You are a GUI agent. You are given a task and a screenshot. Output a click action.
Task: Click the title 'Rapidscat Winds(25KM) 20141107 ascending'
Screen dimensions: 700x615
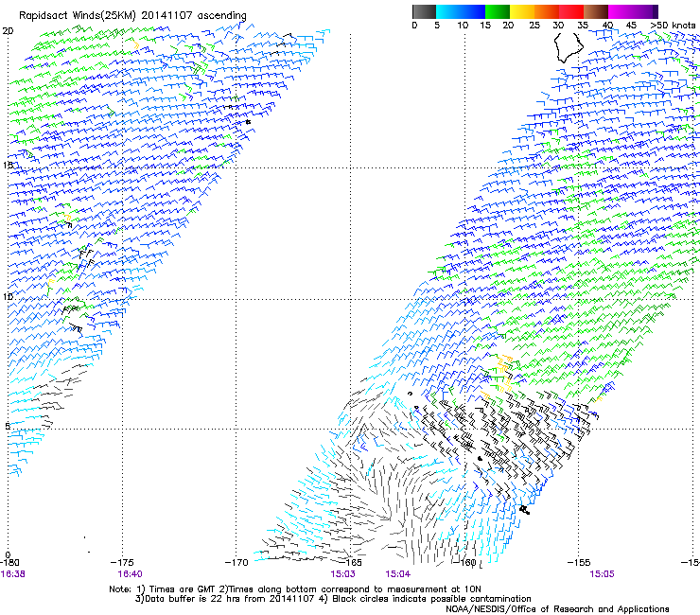(132, 16)
